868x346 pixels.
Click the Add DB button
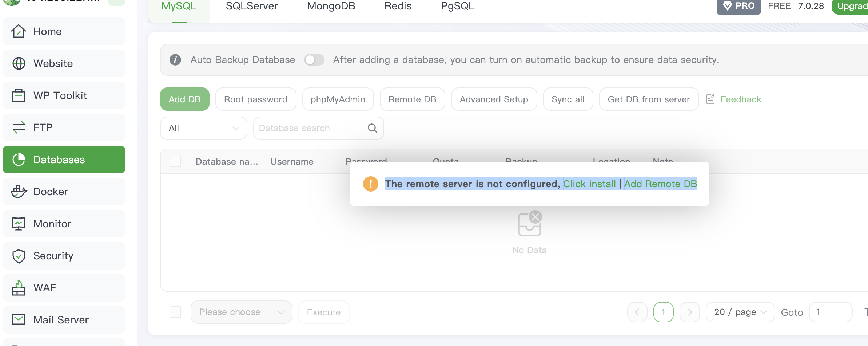pos(184,99)
